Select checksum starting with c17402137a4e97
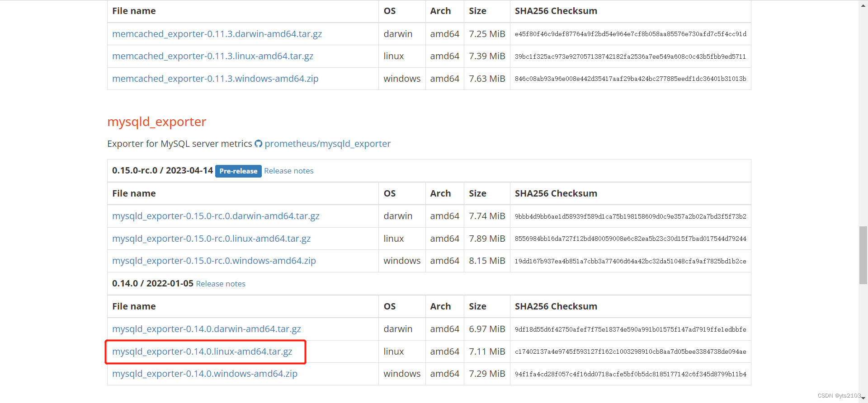Image resolution: width=868 pixels, height=403 pixels. click(630, 351)
